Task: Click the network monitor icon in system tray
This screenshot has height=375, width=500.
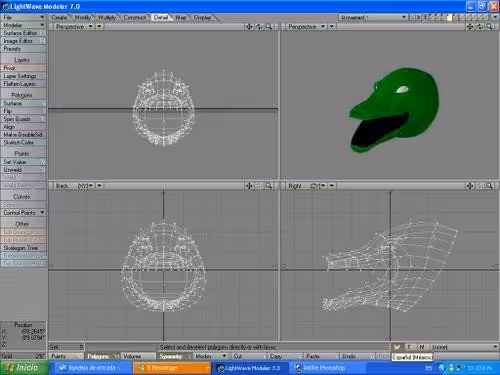Action: click(459, 368)
